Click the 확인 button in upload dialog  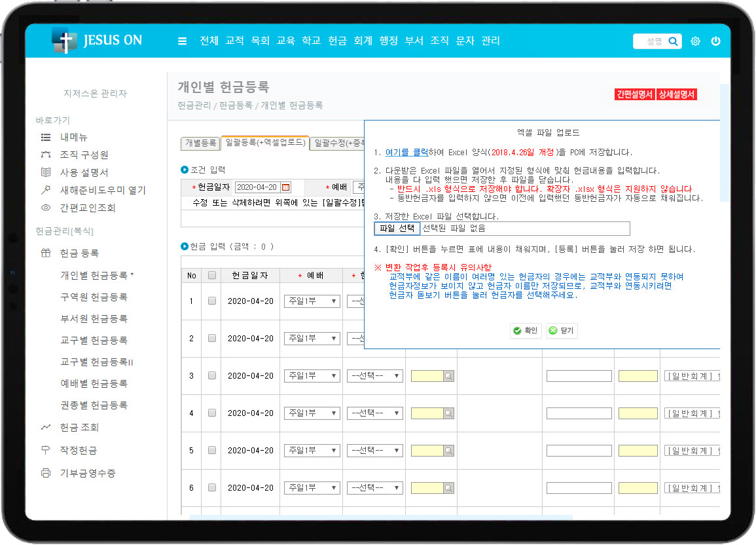click(x=526, y=331)
